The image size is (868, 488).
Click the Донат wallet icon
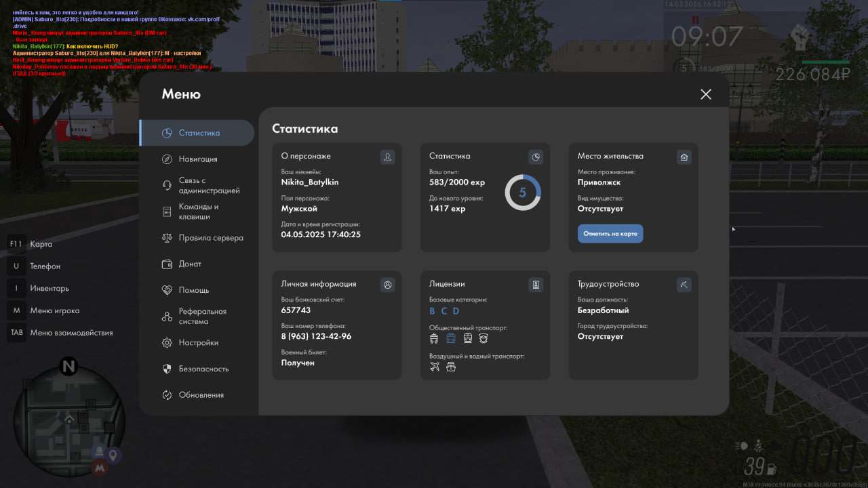point(167,264)
